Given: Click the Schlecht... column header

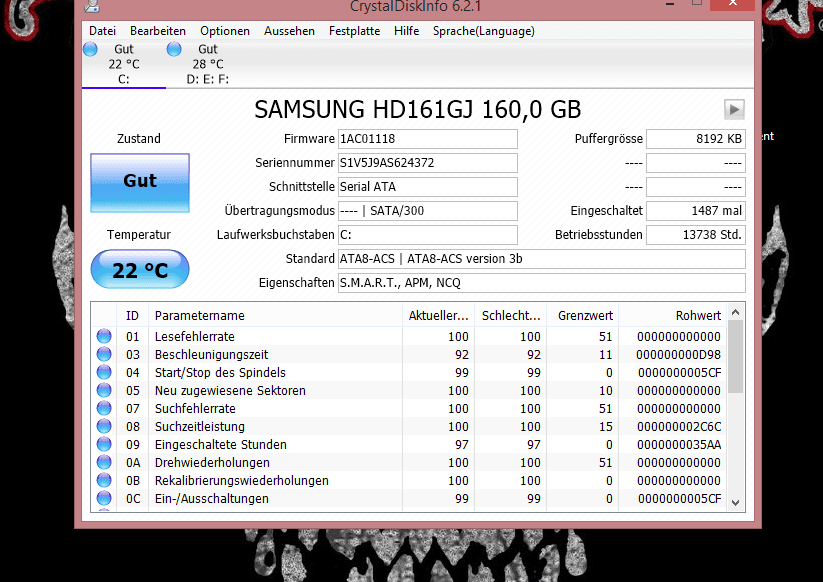Looking at the screenshot, I should pos(511,315).
